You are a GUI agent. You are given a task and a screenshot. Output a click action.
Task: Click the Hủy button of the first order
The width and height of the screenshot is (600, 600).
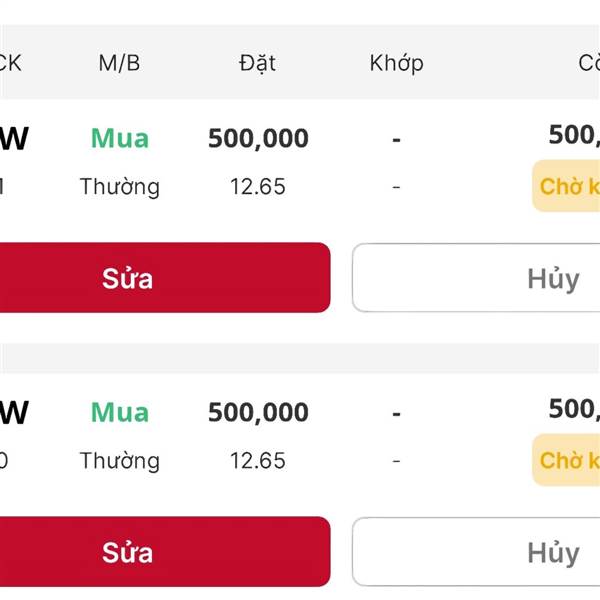point(476,278)
